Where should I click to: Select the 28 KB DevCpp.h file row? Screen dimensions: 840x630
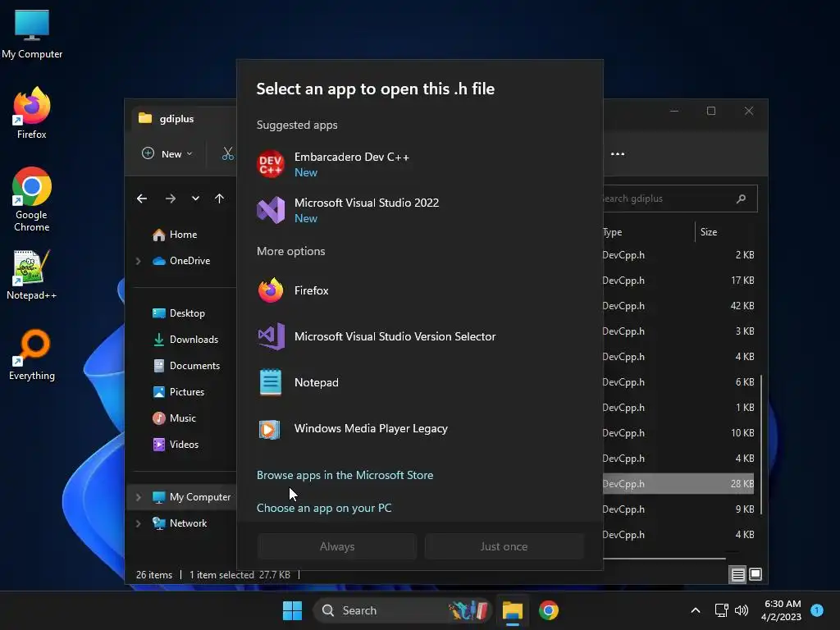point(678,484)
